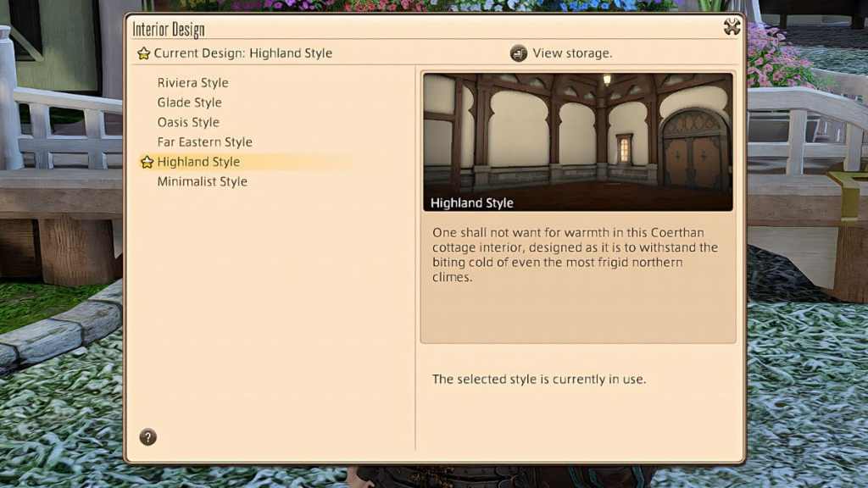Select Glade Style from the list
868x488 pixels.
(189, 103)
